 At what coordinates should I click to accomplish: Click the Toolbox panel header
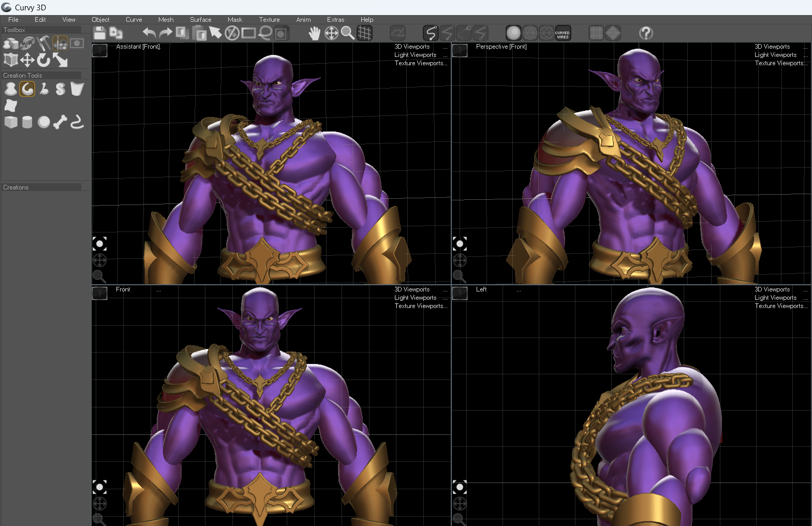click(41, 30)
